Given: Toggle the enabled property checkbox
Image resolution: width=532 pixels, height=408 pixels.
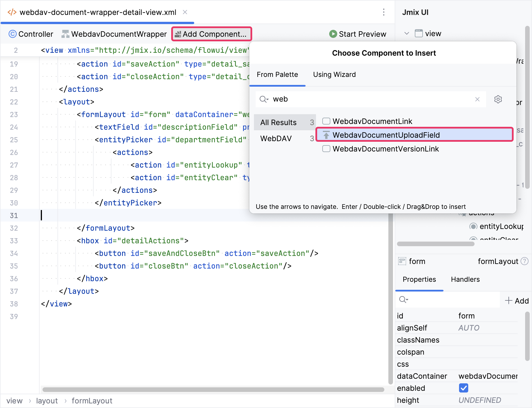Looking at the screenshot, I should (x=463, y=388).
